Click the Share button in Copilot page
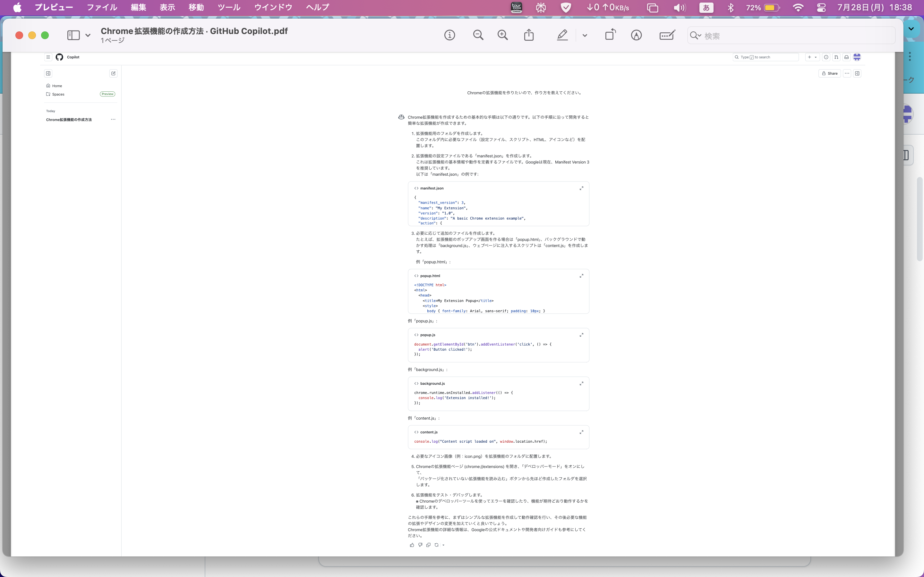This screenshot has height=577, width=924. [829, 73]
